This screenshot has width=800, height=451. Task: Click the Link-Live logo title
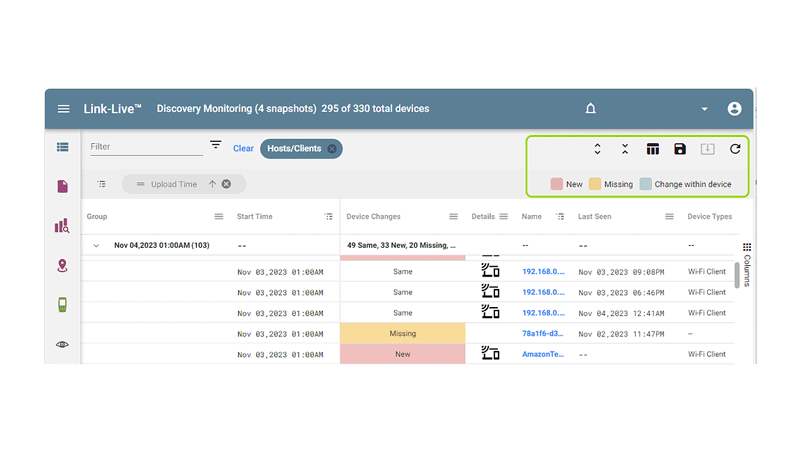coord(112,109)
